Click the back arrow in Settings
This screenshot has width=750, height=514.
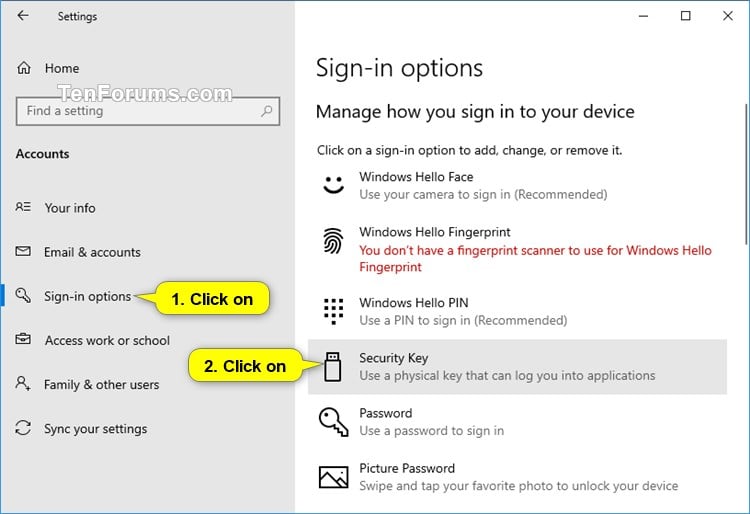23,16
